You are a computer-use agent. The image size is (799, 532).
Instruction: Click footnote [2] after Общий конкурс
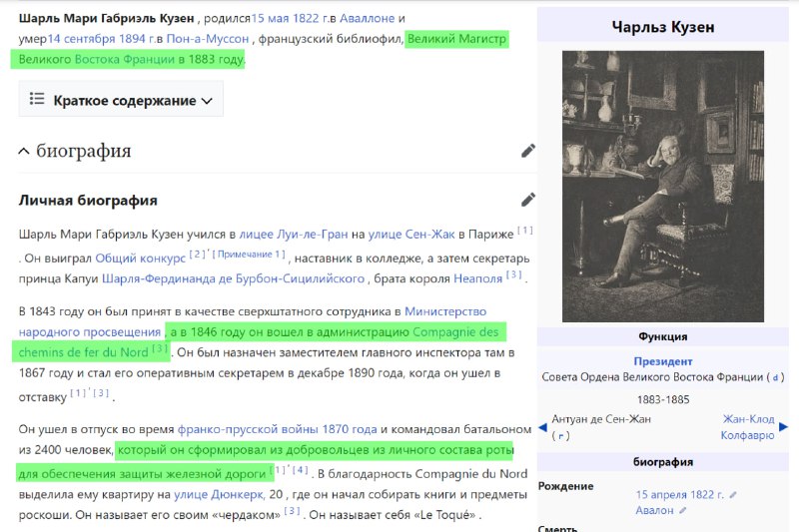[x=197, y=254]
